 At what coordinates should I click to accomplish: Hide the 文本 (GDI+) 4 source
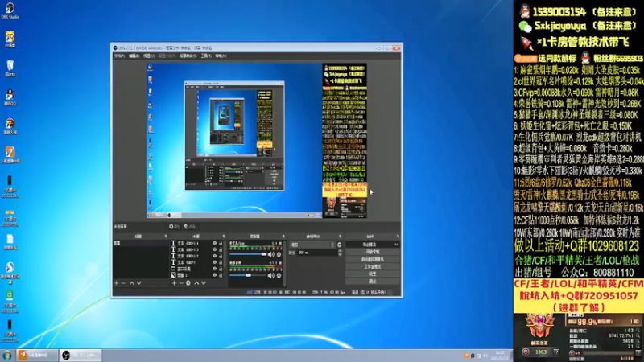coord(214,244)
